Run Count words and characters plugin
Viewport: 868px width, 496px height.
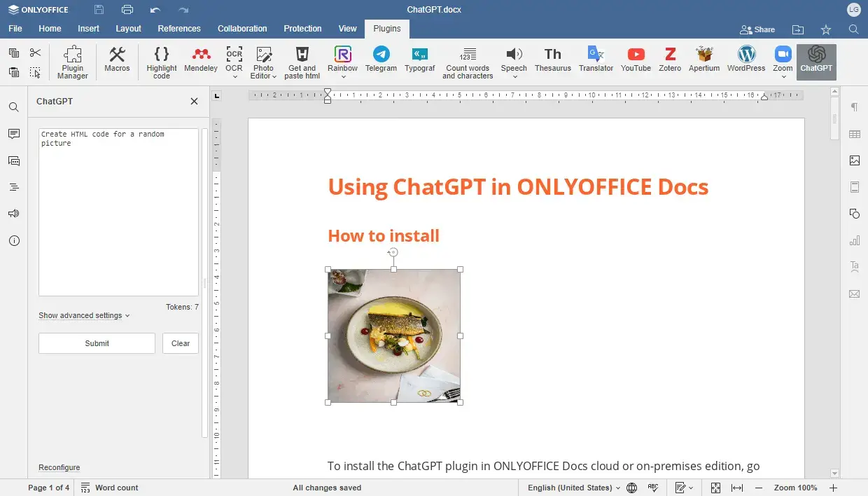468,62
